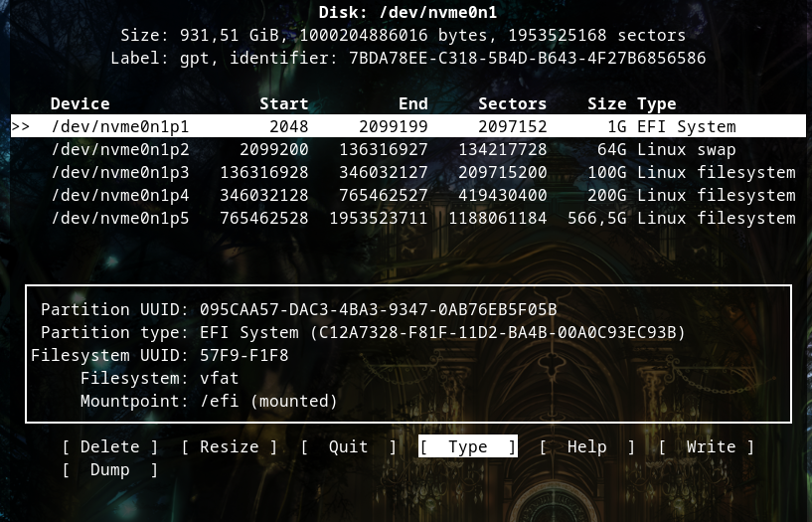812x522 pixels.
Task: Click the Partition UUID value
Action: pyautogui.click(x=378, y=310)
